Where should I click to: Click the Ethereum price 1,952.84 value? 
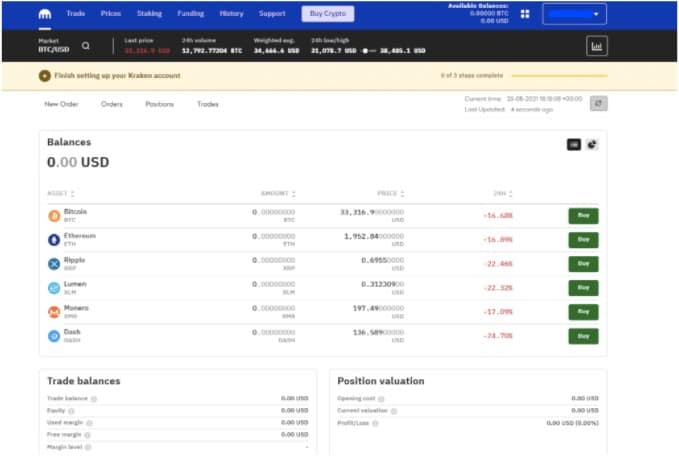point(374,237)
